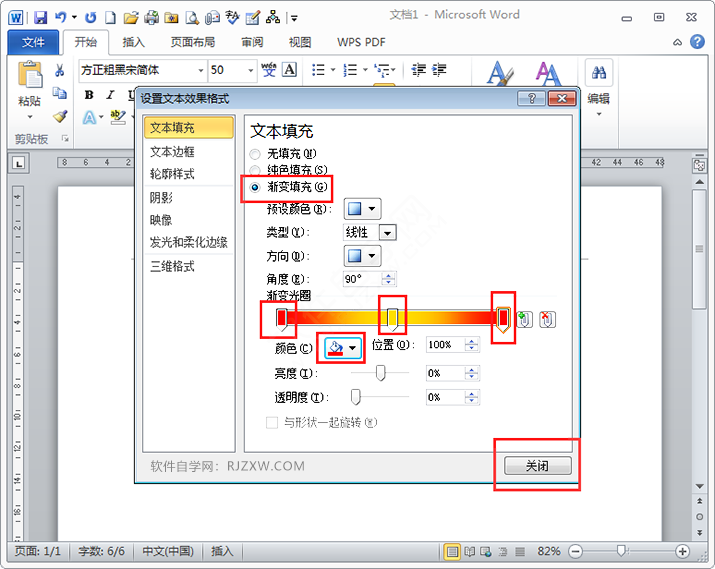Open the paste options arrow under 粘贴
715x569 pixels.
(x=30, y=117)
